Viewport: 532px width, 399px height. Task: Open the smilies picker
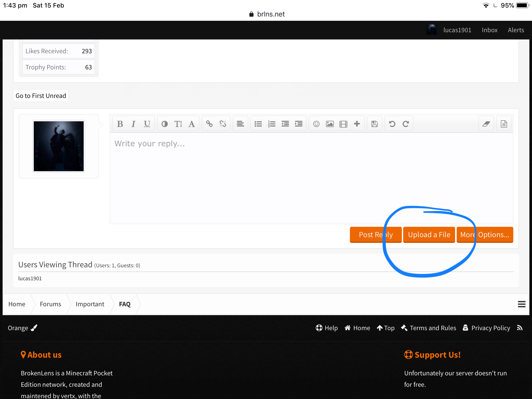pyautogui.click(x=316, y=124)
